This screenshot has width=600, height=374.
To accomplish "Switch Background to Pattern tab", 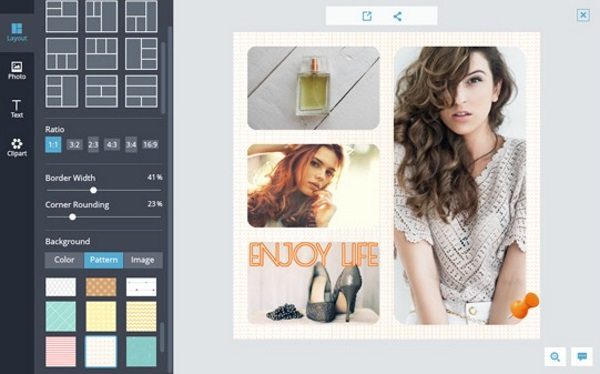I will pos(104,260).
